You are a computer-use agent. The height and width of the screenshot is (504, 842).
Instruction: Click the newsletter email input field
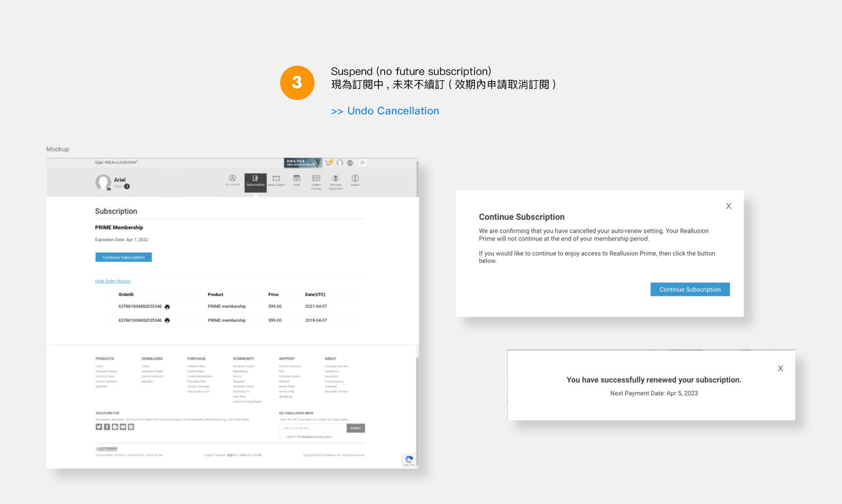point(313,428)
